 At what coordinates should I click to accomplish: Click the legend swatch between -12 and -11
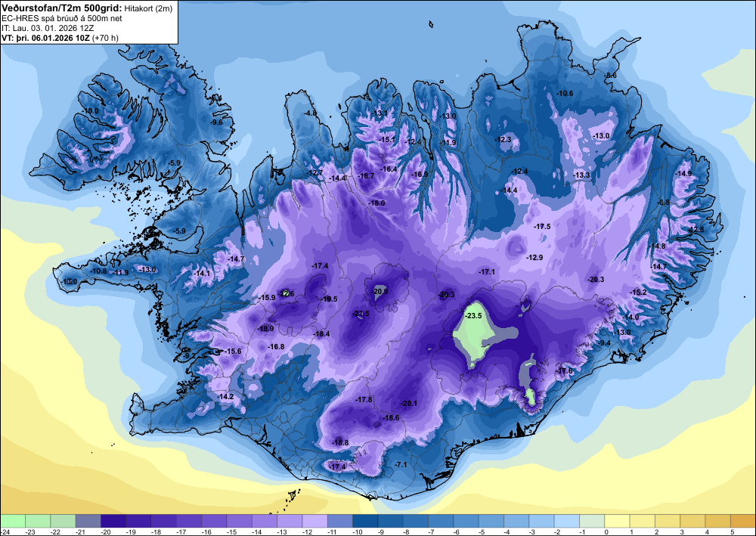tap(314, 521)
